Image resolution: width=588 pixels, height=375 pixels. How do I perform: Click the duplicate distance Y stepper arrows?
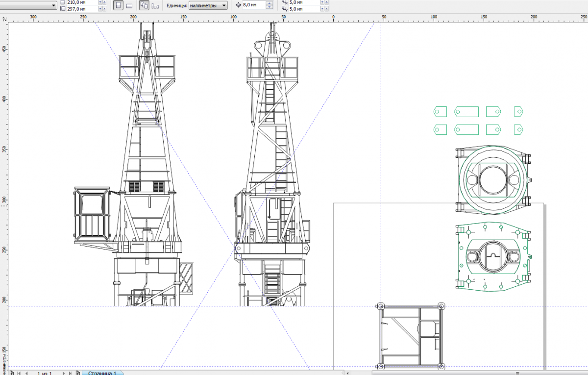pyautogui.click(x=325, y=9)
